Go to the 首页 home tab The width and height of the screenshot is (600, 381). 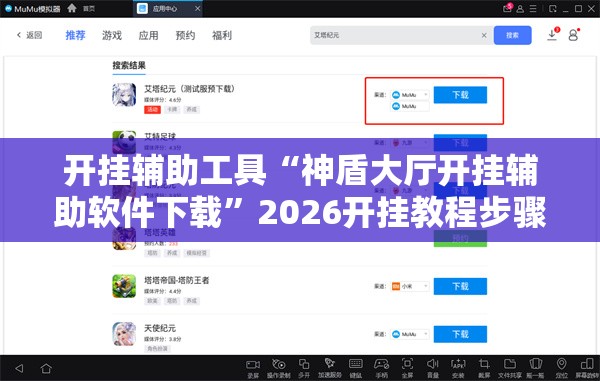pos(89,8)
